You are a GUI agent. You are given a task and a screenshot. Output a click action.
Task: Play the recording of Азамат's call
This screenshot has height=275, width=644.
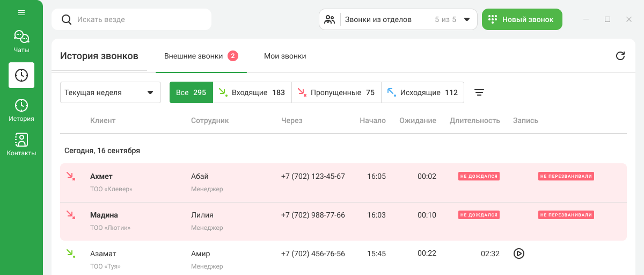pos(518,254)
